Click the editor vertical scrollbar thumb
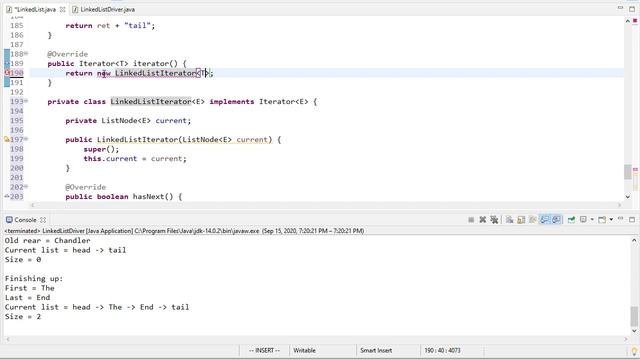The height and width of the screenshot is (360, 640). [x=628, y=171]
